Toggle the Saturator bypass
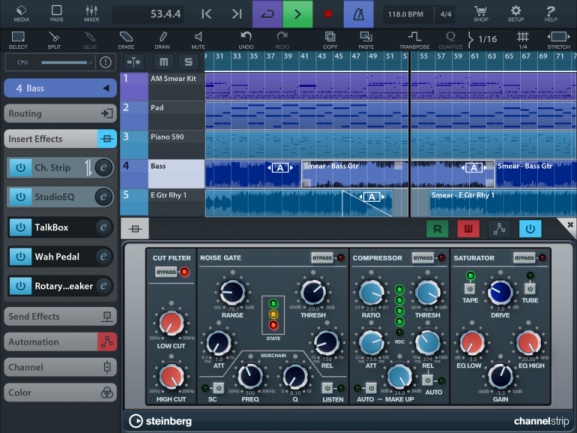Image resolution: width=577 pixels, height=433 pixels. (524, 258)
